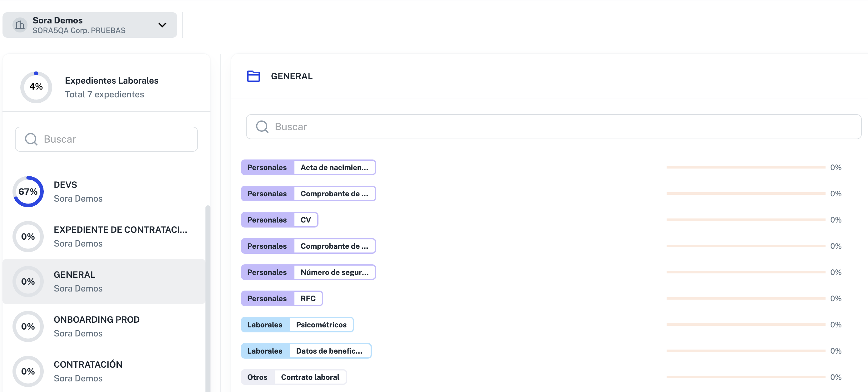Click the left panel search magnifier icon
This screenshot has width=868, height=392.
coord(31,139)
